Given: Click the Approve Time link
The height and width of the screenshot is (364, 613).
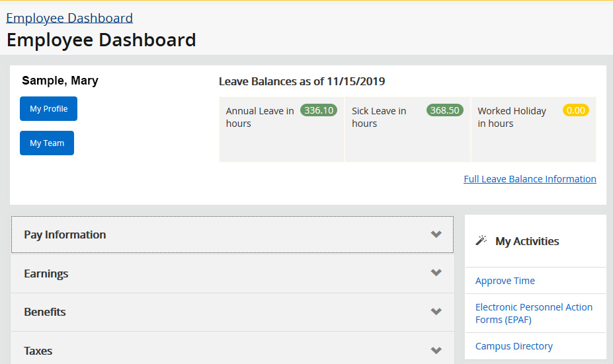Looking at the screenshot, I should [505, 281].
